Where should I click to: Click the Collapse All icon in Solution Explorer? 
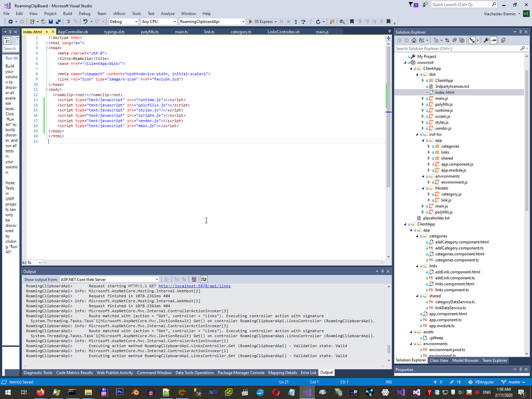click(455, 40)
